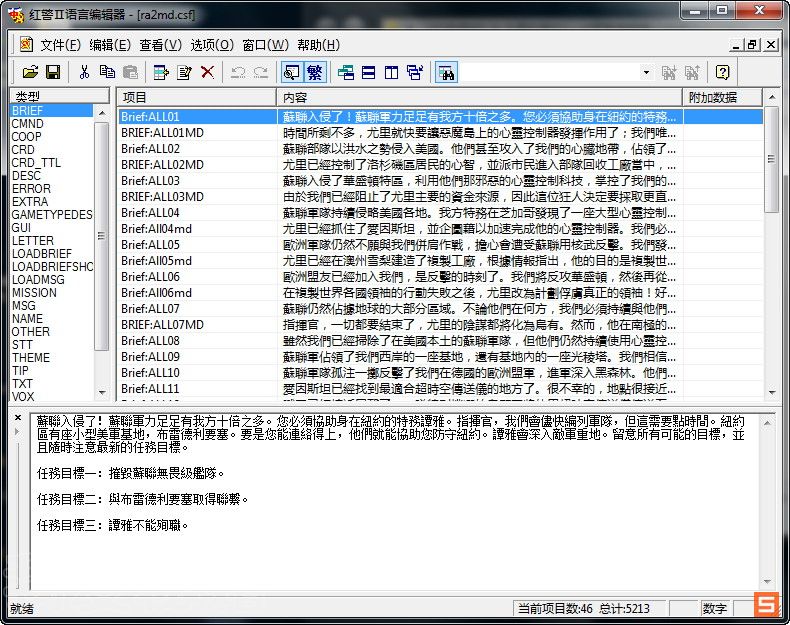Click the Cut scissors icon
The width and height of the screenshot is (790, 625).
(84, 72)
